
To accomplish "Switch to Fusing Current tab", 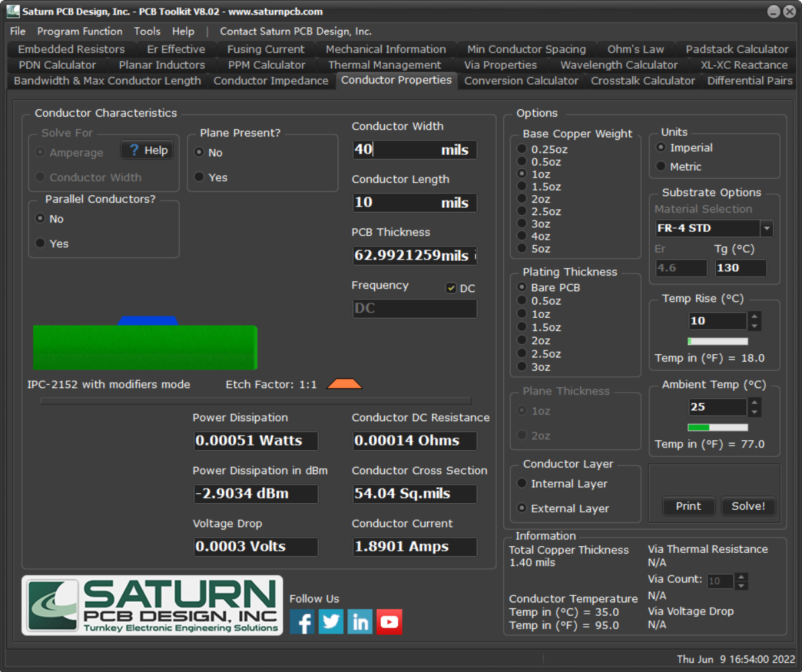I will 266,49.
